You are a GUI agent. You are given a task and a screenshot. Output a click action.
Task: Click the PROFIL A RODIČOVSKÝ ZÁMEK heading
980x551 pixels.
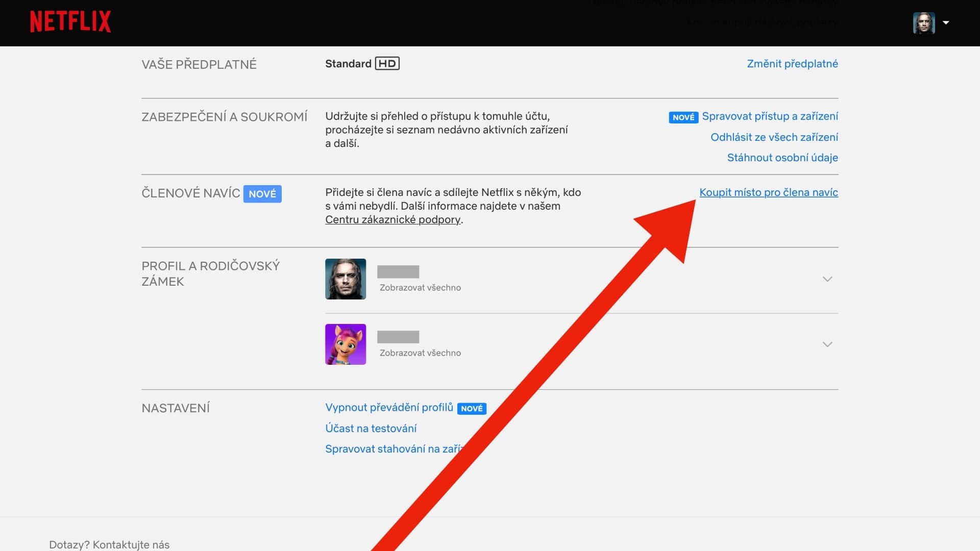[211, 273]
